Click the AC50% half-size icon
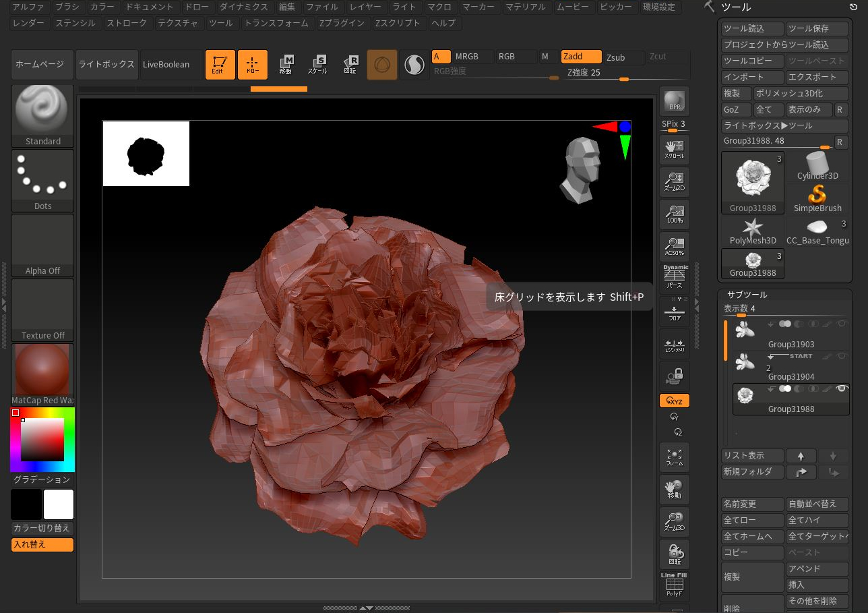 [675, 246]
